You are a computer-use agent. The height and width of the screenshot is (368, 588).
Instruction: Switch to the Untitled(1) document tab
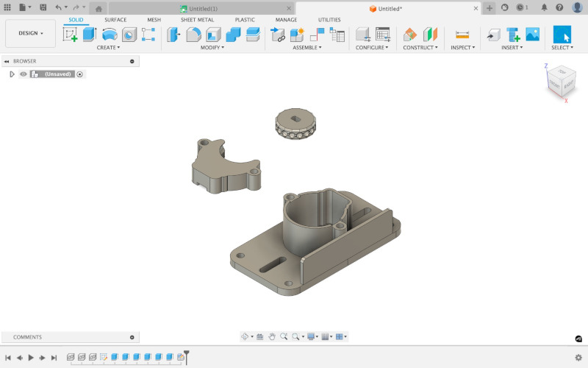[201, 8]
